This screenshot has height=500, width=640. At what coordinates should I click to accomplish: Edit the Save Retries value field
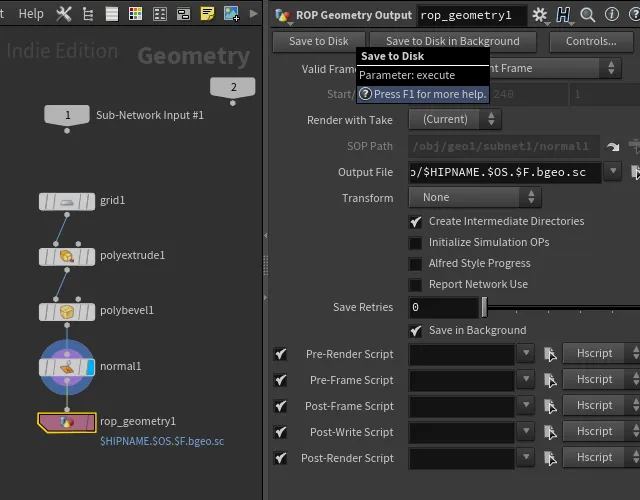click(x=444, y=307)
